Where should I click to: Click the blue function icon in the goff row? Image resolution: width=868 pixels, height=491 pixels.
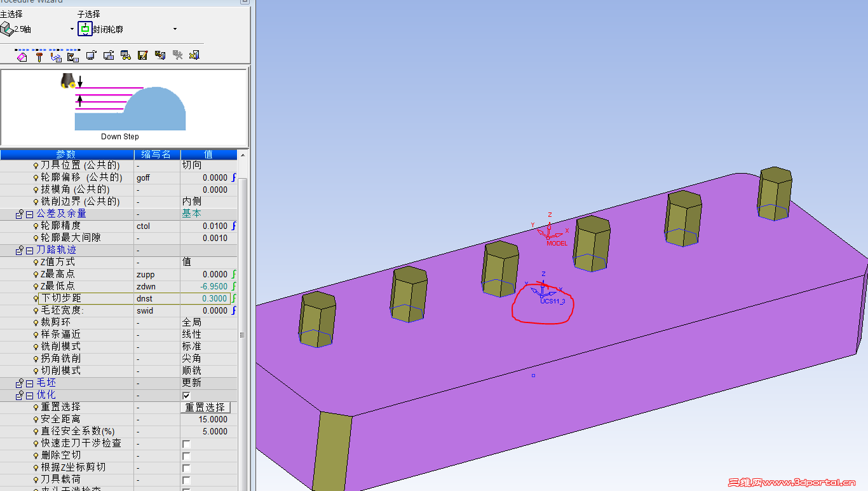tap(234, 177)
